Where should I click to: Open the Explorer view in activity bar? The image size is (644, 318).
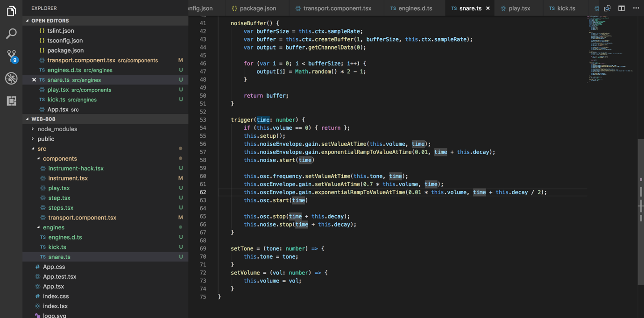pyautogui.click(x=11, y=11)
